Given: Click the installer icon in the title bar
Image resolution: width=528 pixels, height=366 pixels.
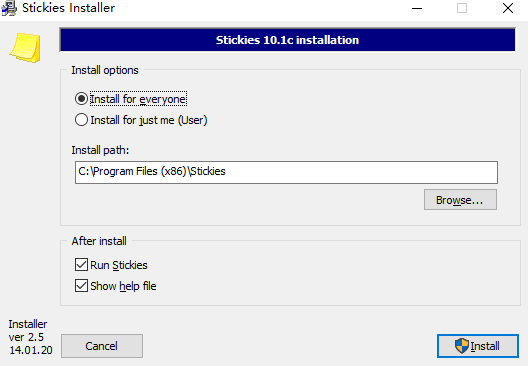Looking at the screenshot, I should [9, 8].
